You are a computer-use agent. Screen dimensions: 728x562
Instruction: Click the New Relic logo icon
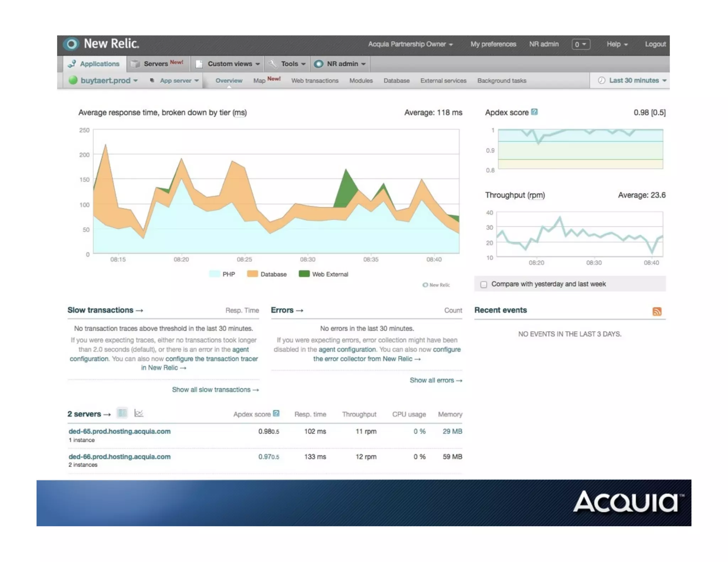[71, 44]
